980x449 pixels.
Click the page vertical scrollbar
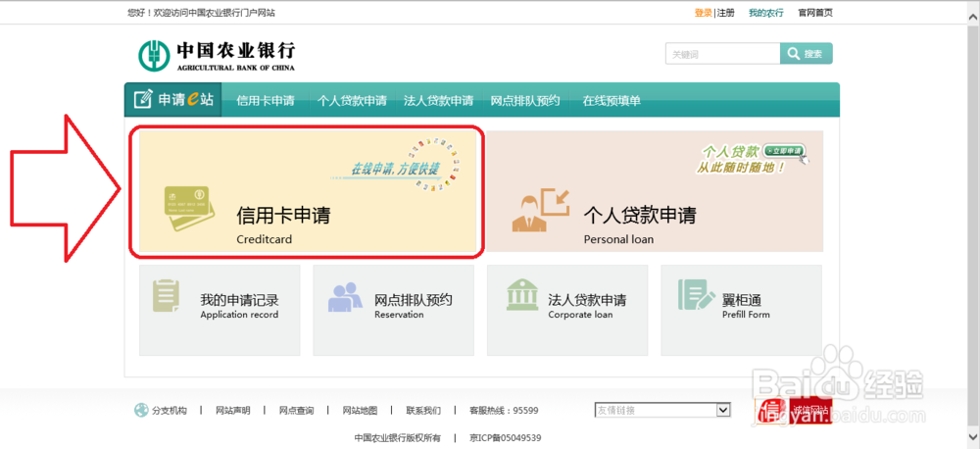pos(973,224)
